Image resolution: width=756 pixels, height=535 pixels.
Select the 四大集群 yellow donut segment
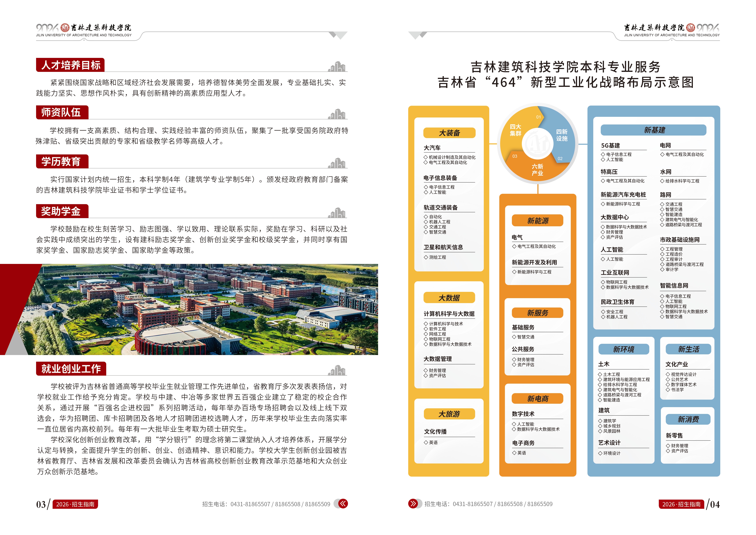(x=516, y=130)
